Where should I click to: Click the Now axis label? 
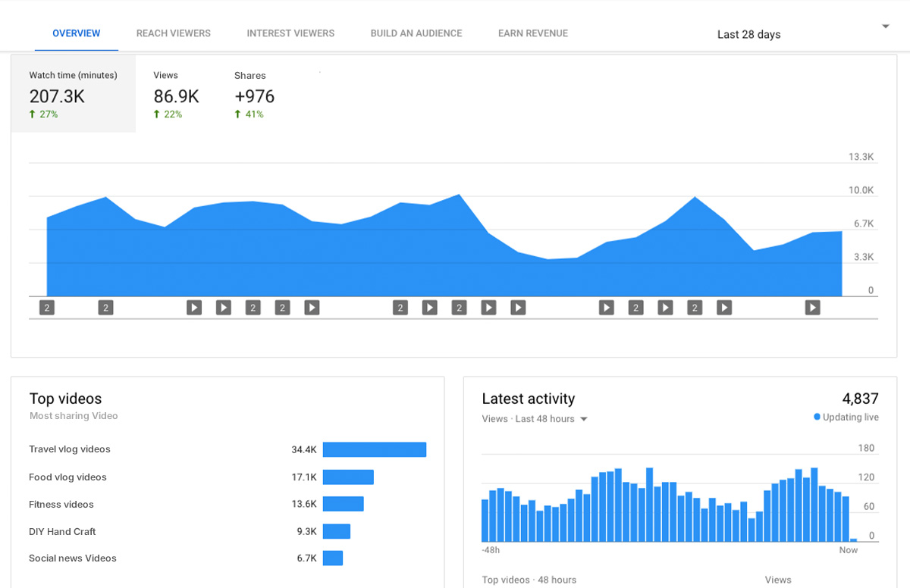pyautogui.click(x=849, y=550)
